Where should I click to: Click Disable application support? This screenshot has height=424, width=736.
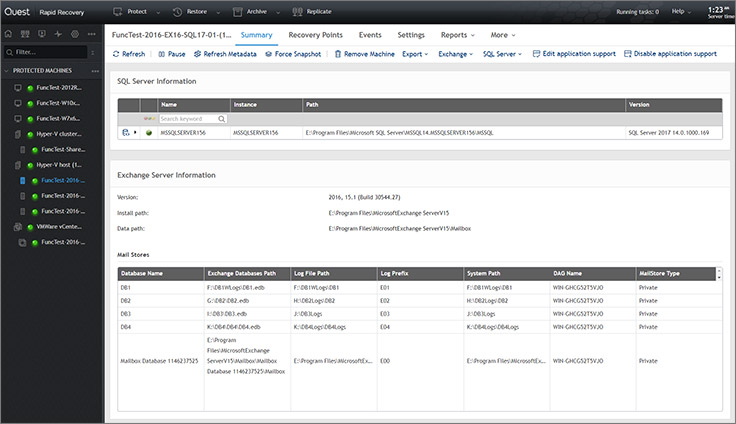[x=670, y=54]
